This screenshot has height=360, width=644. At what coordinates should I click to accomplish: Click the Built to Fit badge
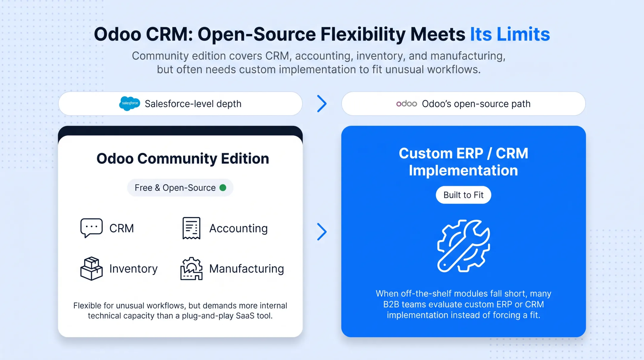[464, 195]
